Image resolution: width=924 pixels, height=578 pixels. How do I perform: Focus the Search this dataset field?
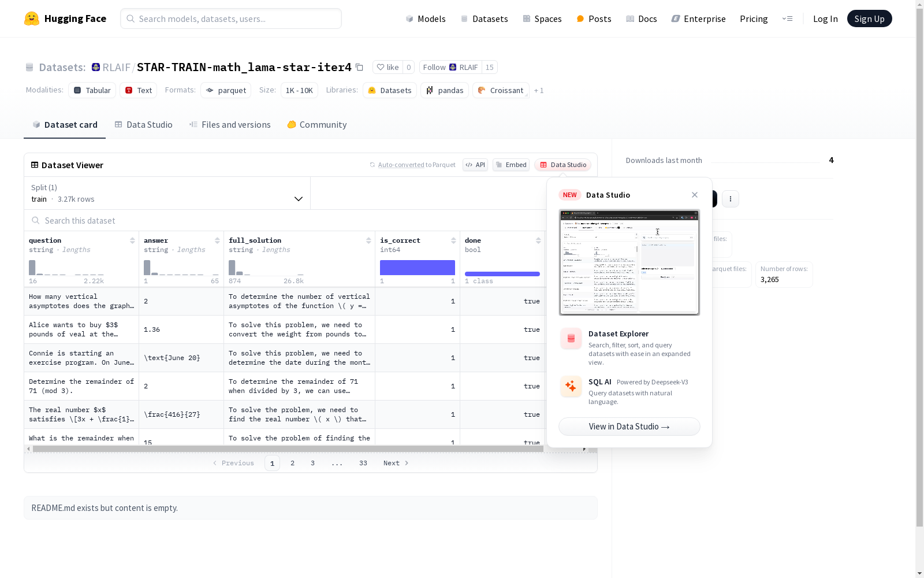(x=285, y=221)
